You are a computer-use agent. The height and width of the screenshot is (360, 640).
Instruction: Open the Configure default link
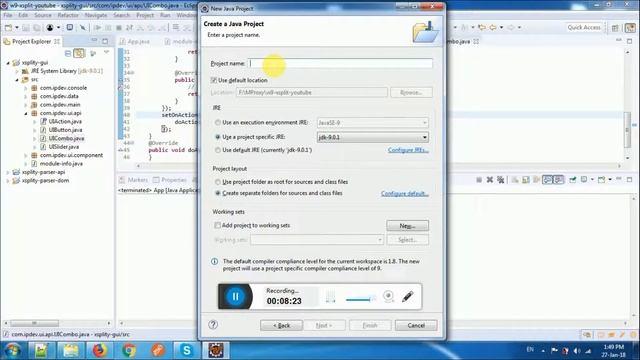click(x=405, y=193)
